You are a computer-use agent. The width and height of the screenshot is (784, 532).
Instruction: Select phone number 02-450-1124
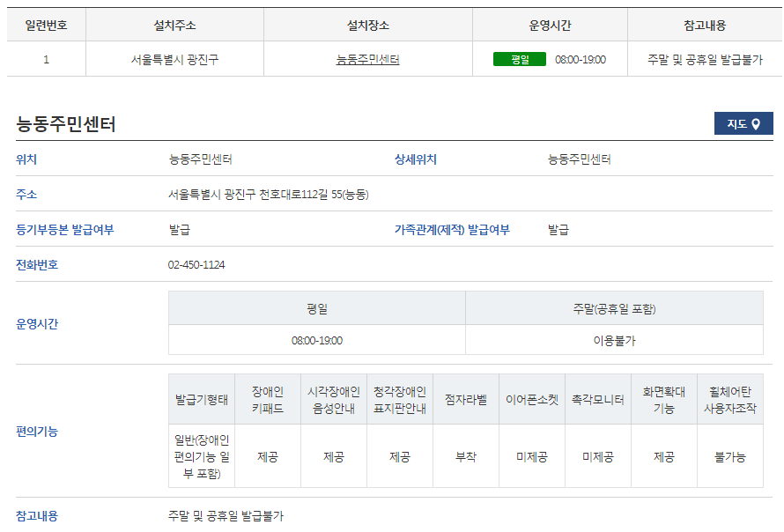coord(196,264)
